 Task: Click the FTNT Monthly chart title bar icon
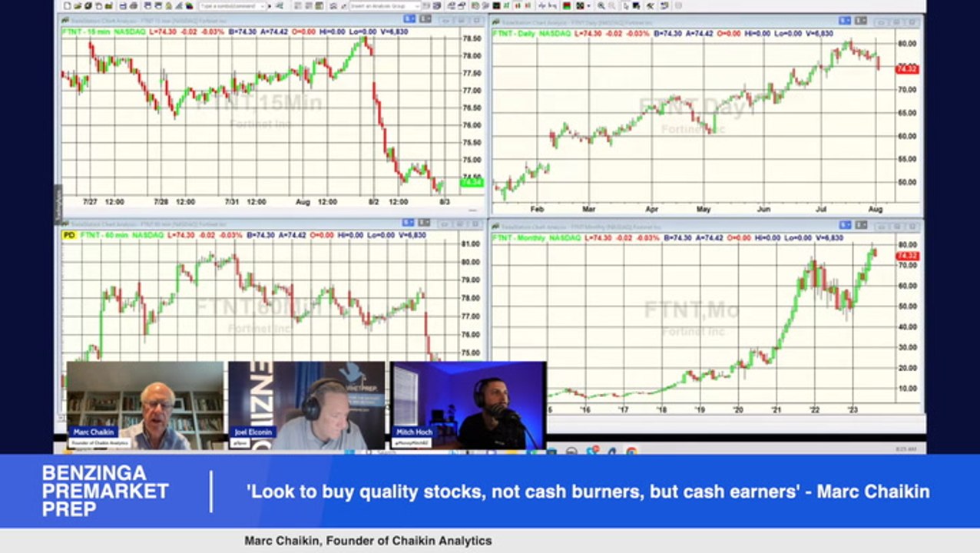[496, 227]
